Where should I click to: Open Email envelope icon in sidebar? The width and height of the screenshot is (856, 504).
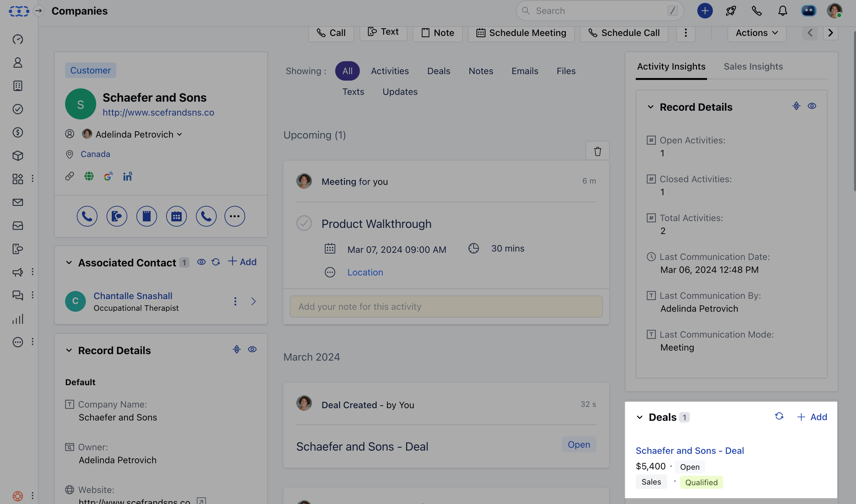18,202
